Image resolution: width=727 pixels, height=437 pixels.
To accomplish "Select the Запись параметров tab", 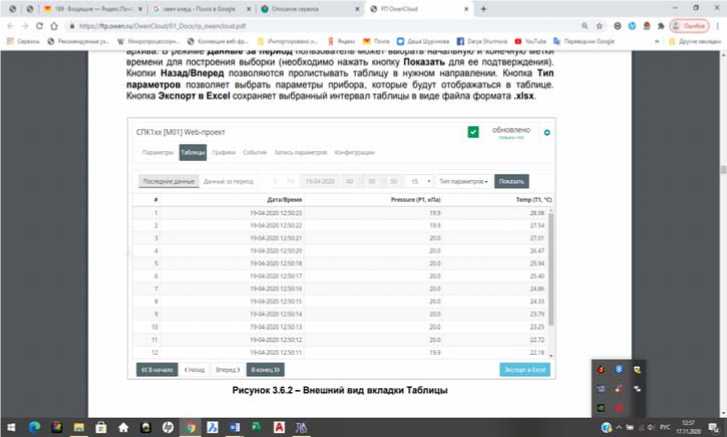I will click(300, 152).
